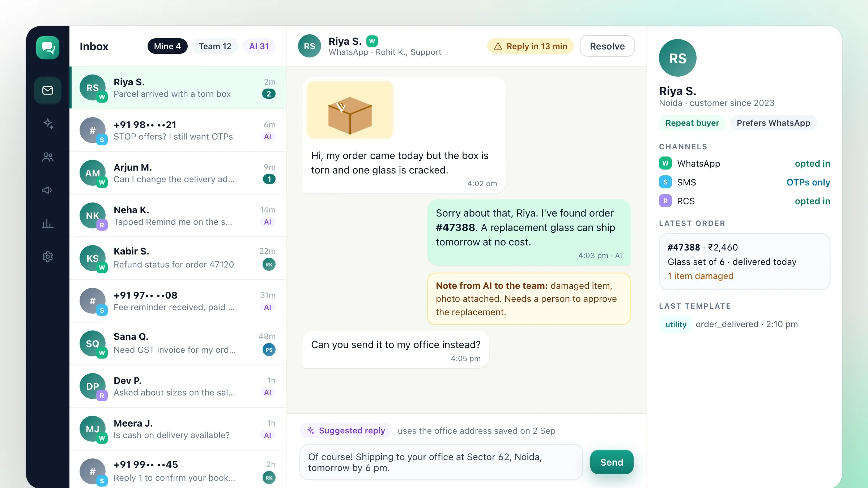Open the latest order #47388 card
This screenshot has height=488, width=868.
(745, 261)
